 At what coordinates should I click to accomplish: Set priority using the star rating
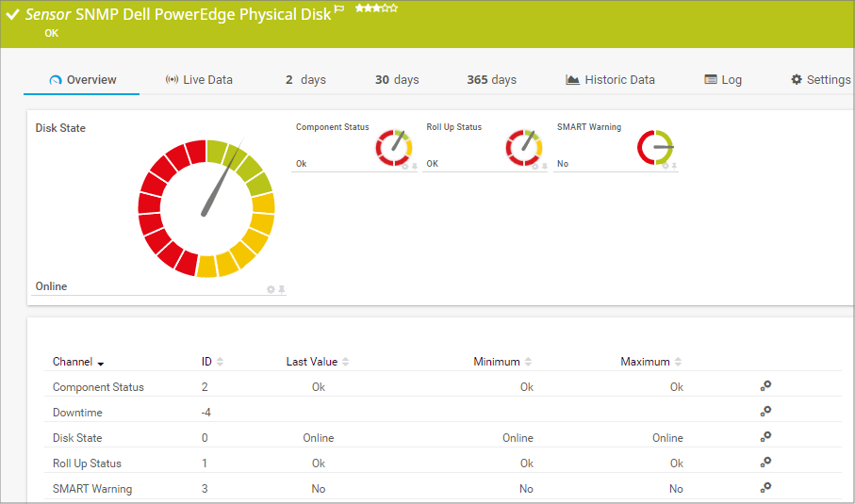tap(376, 8)
